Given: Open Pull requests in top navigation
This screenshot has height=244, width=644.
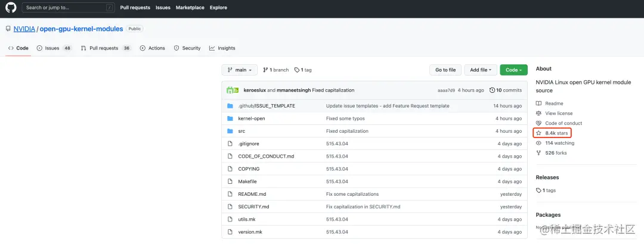Looking at the screenshot, I should 135,7.
